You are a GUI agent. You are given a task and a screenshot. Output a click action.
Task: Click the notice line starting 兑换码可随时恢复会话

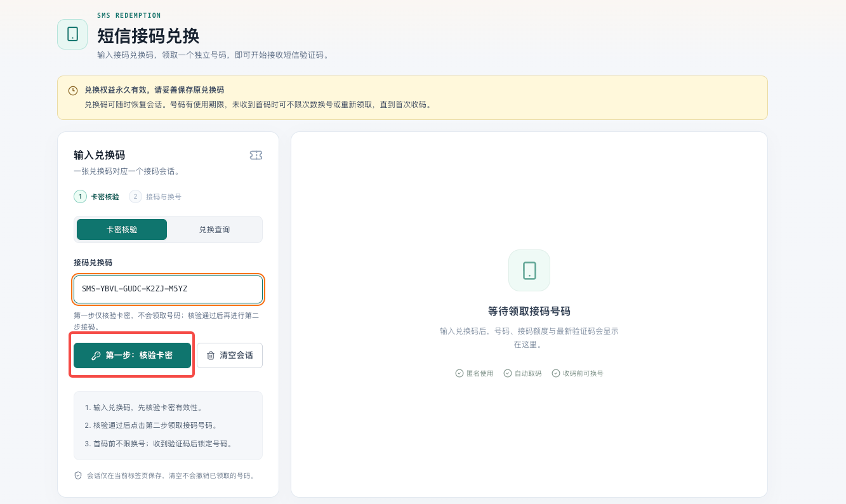(x=259, y=105)
